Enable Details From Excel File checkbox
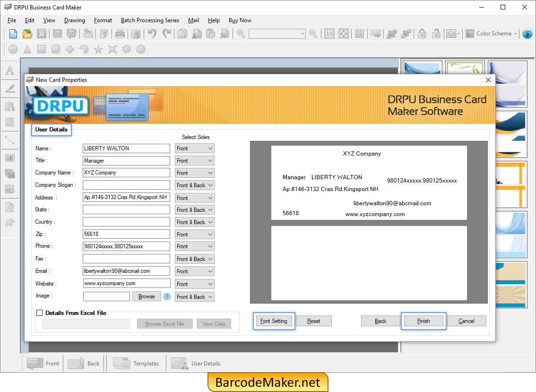Image resolution: width=536 pixels, height=392 pixels. coord(40,313)
